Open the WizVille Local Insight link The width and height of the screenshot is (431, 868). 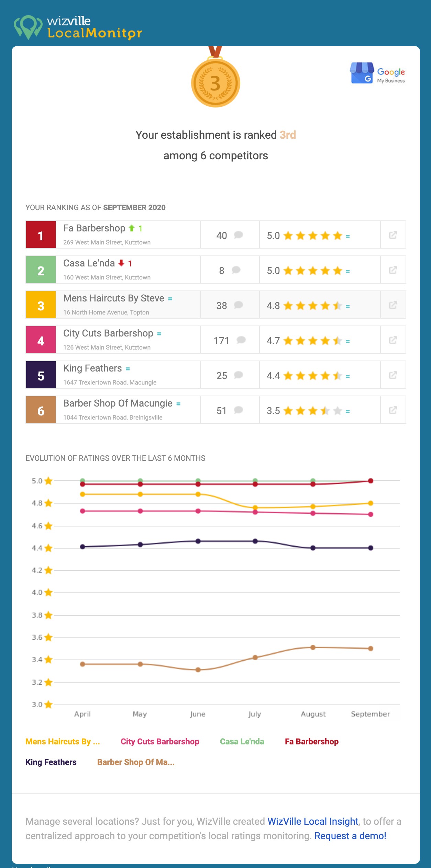tap(313, 821)
